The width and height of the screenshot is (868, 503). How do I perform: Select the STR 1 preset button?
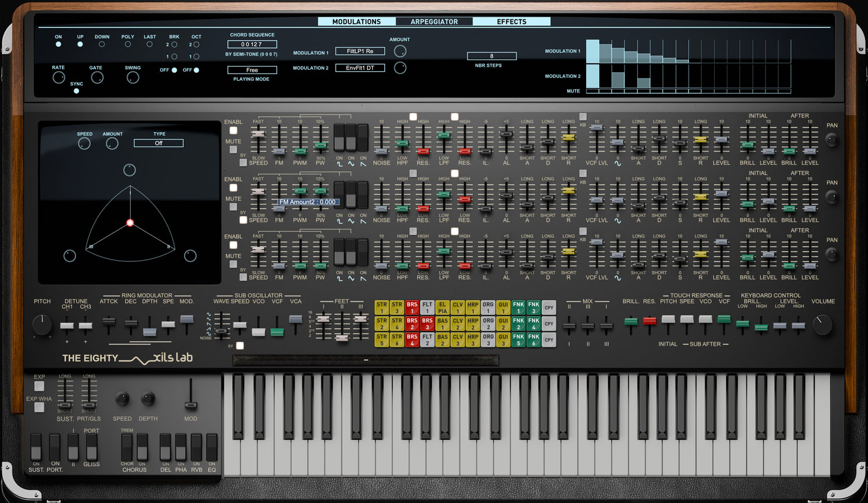[x=381, y=308]
